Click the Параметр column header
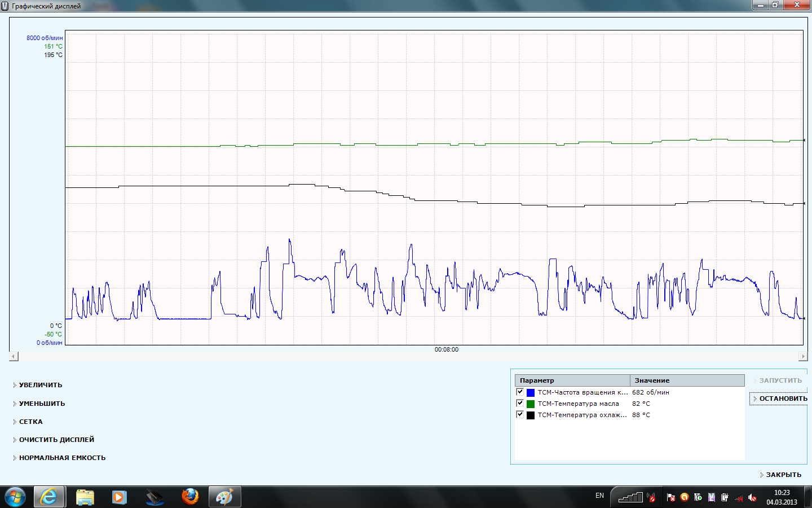 click(572, 380)
